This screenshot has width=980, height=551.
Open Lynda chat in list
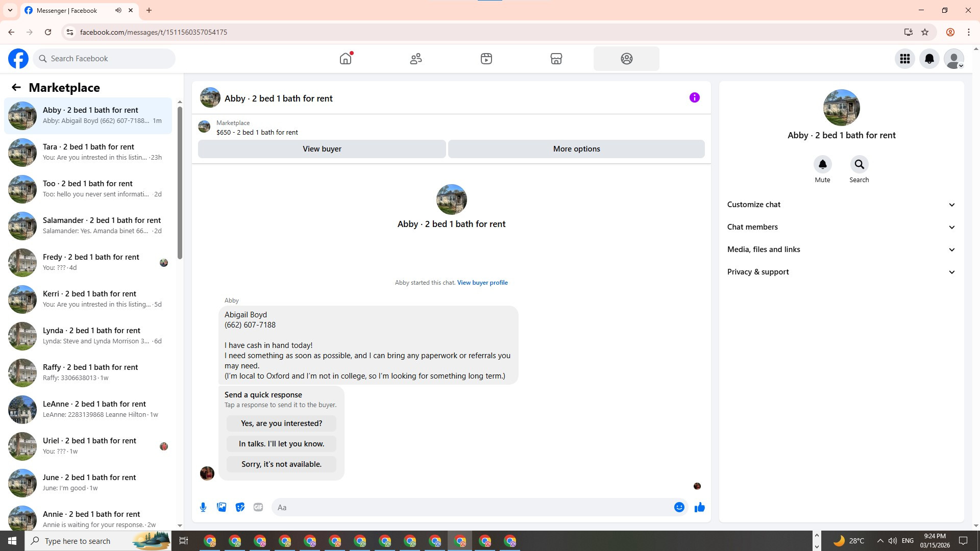tap(88, 336)
